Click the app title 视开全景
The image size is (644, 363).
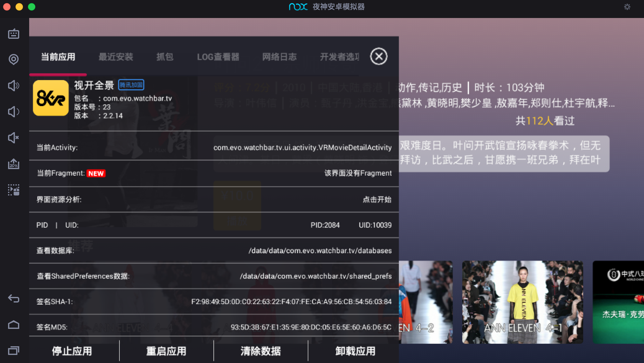point(94,85)
